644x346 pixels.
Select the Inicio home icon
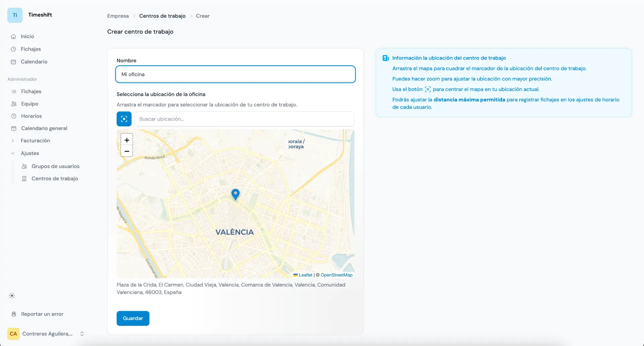13,36
